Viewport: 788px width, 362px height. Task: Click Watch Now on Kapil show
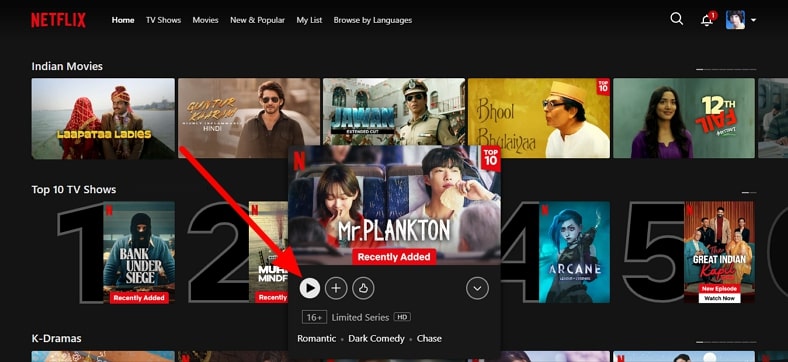[719, 298]
